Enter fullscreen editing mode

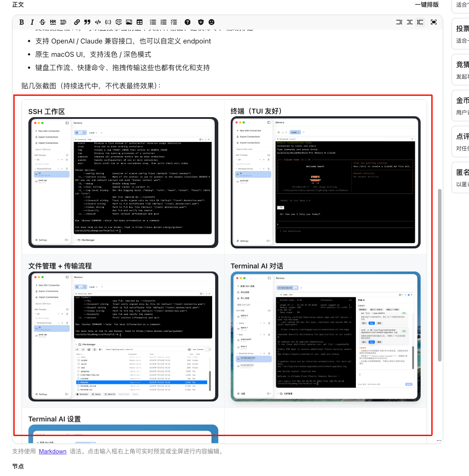coord(434,22)
